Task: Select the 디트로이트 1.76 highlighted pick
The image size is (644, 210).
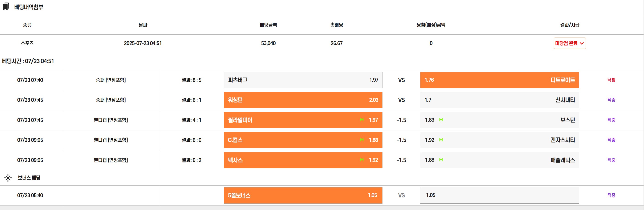Action: coord(499,80)
